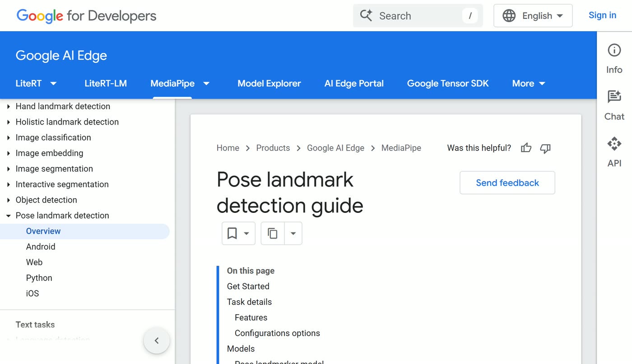This screenshot has height=364, width=632.
Task: Open the copy options dropdown arrow
Action: (293, 233)
